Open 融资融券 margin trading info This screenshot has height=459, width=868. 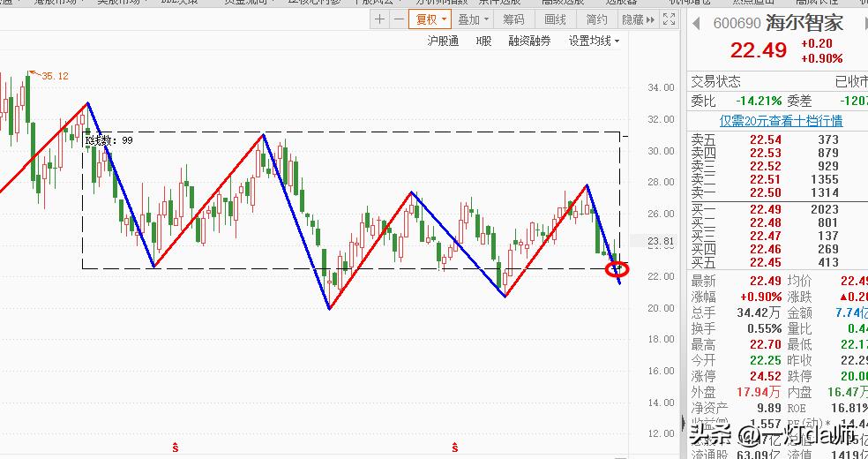[x=530, y=41]
